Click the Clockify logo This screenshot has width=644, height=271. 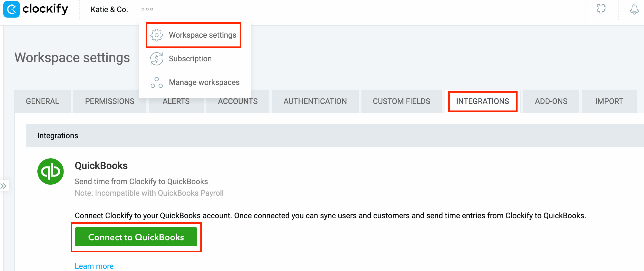tap(36, 9)
